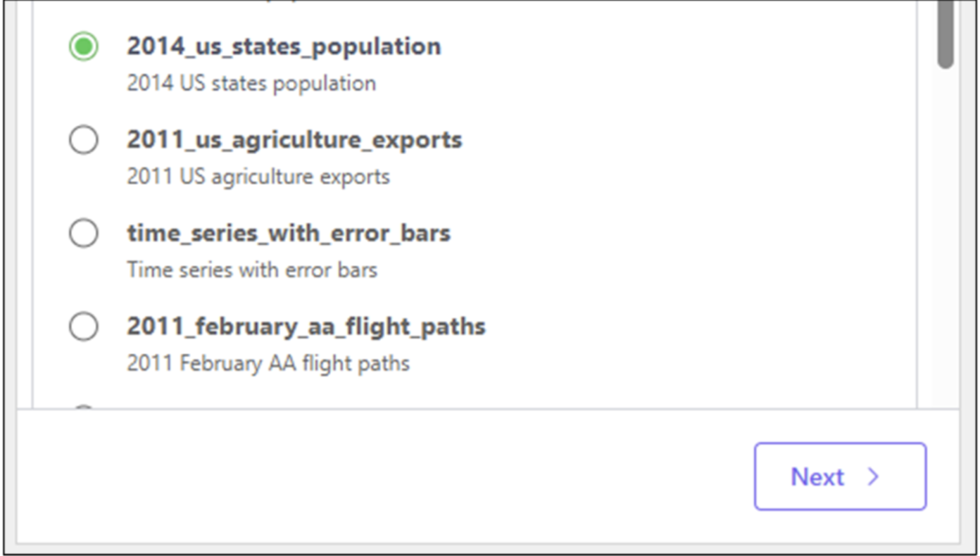Click the empty circle beside agriculture exports
This screenshot has height=556, width=980.
[84, 140]
